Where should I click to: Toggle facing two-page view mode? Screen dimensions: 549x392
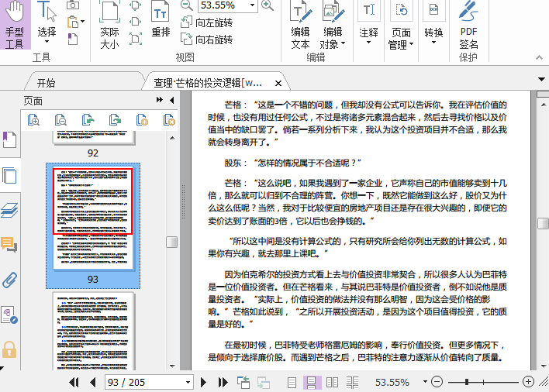[333, 383]
